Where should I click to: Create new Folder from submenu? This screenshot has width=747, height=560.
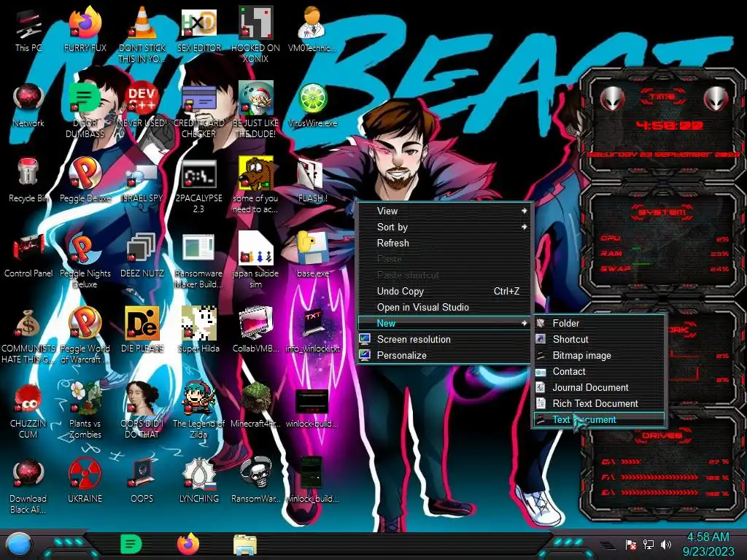point(599,323)
